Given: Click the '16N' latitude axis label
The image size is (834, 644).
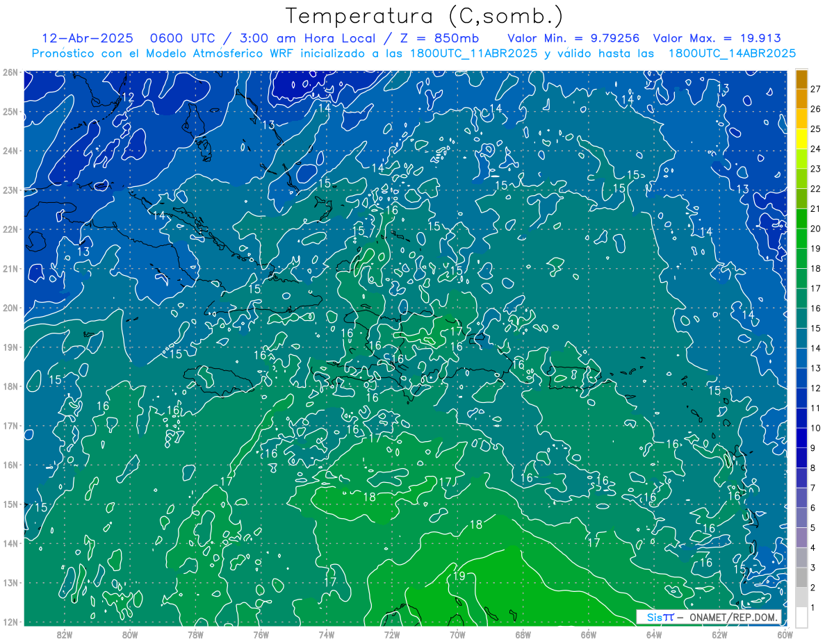Looking at the screenshot, I should (10, 465).
